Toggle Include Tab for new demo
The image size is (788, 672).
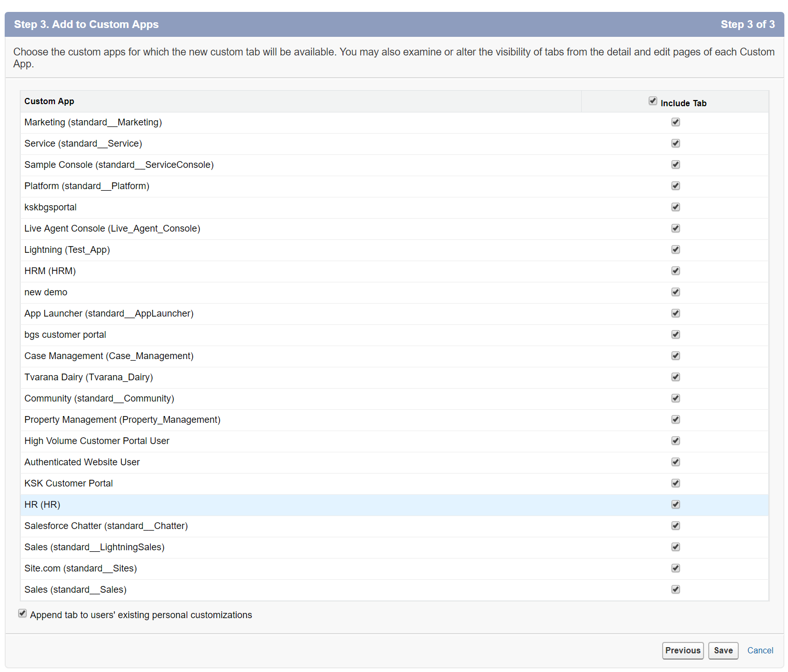(675, 292)
